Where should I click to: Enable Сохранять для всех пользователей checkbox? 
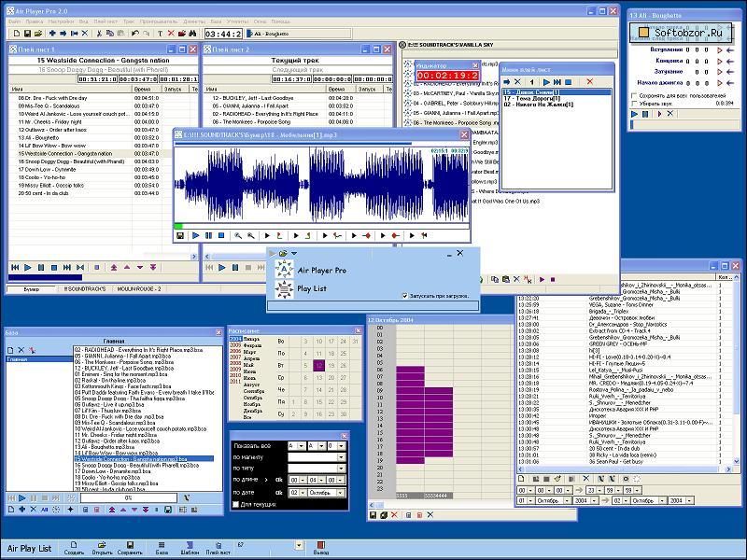coord(634,96)
